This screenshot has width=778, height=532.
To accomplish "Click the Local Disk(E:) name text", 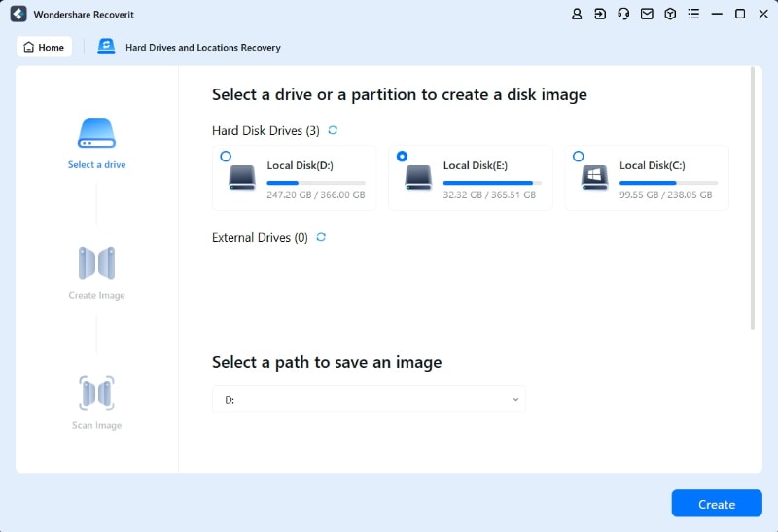I will (476, 165).
